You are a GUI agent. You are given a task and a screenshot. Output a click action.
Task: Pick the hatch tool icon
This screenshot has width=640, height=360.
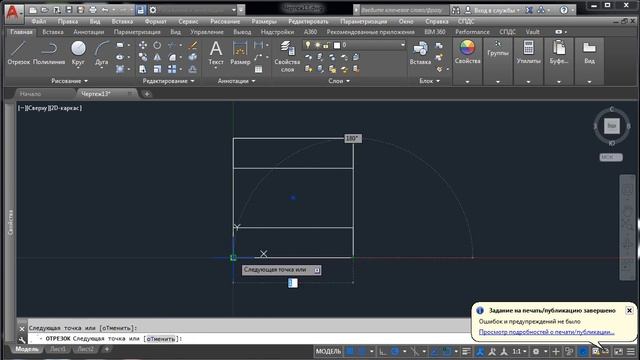(120, 69)
